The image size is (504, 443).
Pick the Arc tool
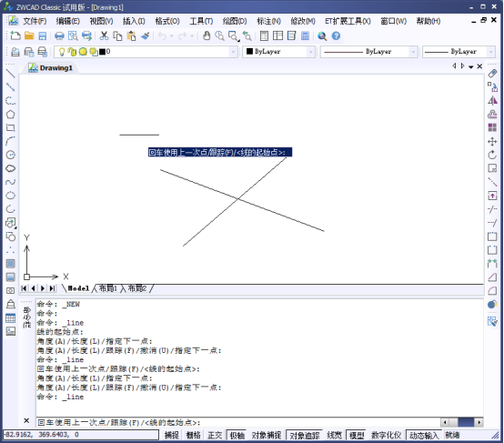[10, 141]
